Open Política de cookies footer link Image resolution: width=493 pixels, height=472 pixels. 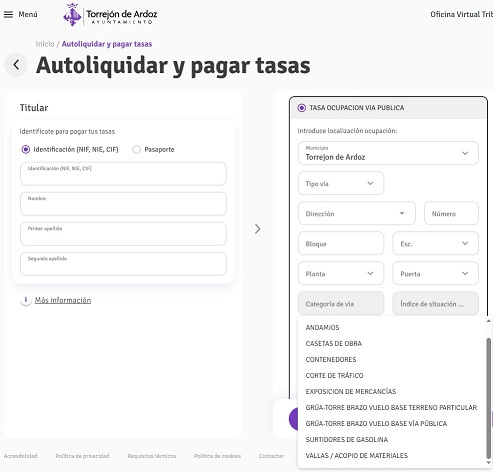tap(217, 456)
